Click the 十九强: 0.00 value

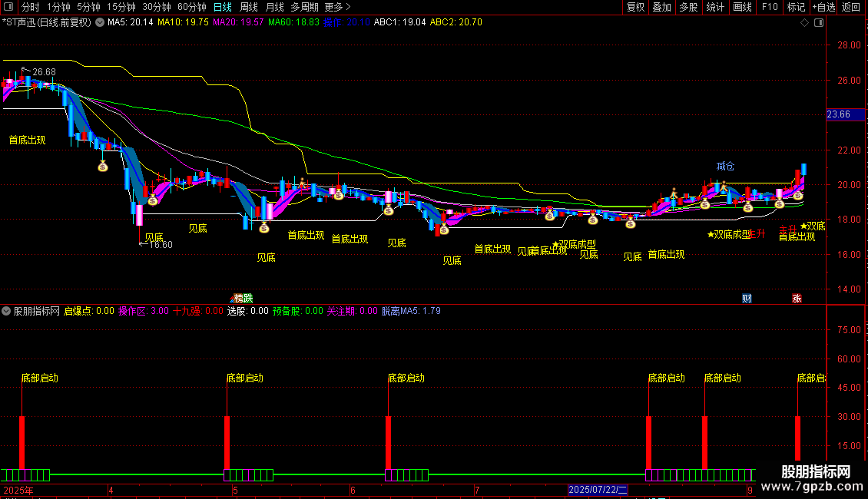pos(198,312)
